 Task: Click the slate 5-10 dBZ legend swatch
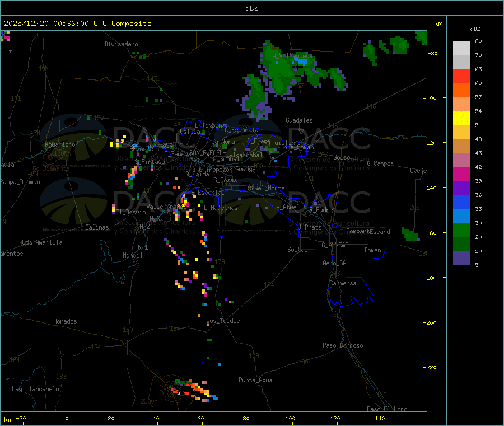pos(461,258)
